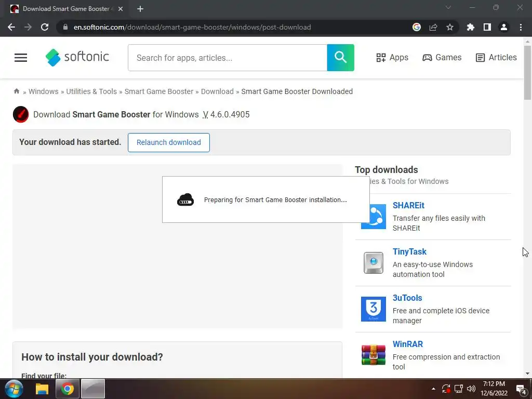Screen dimensions: 532x399
Task: Open Chrome's three-dot menu
Action: (x=521, y=27)
